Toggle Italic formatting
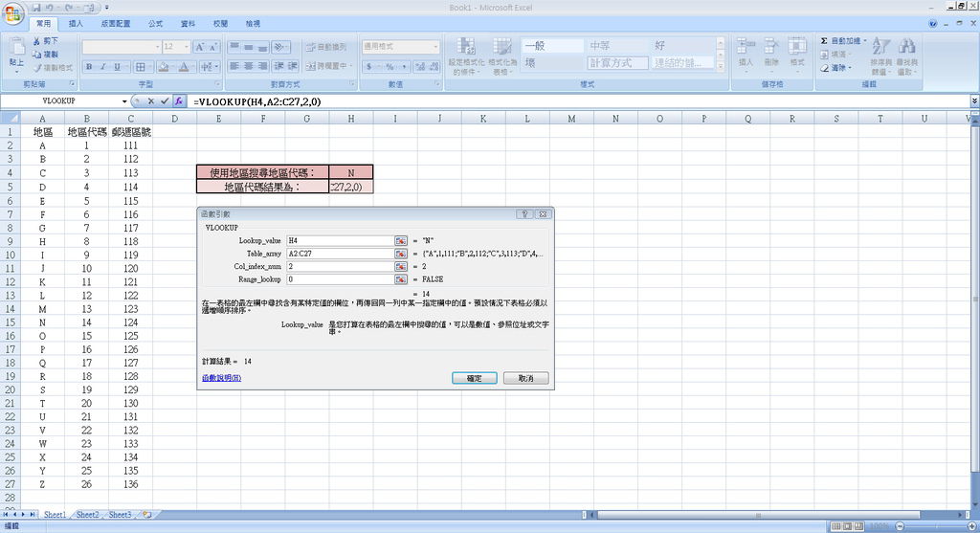The width and height of the screenshot is (980, 533). pyautogui.click(x=102, y=66)
